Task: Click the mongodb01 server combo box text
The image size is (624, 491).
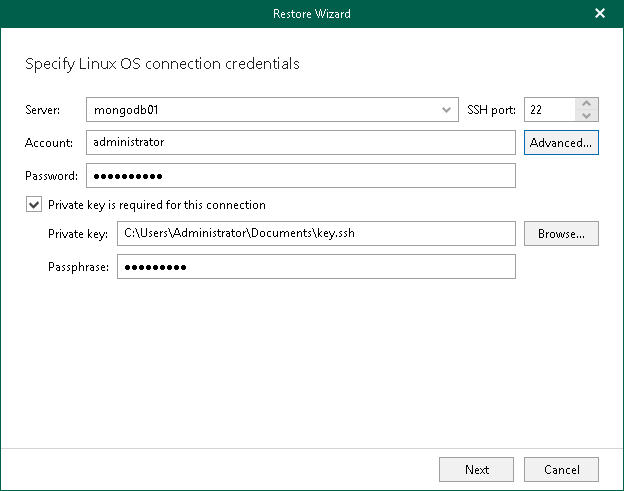Action: pos(260,109)
